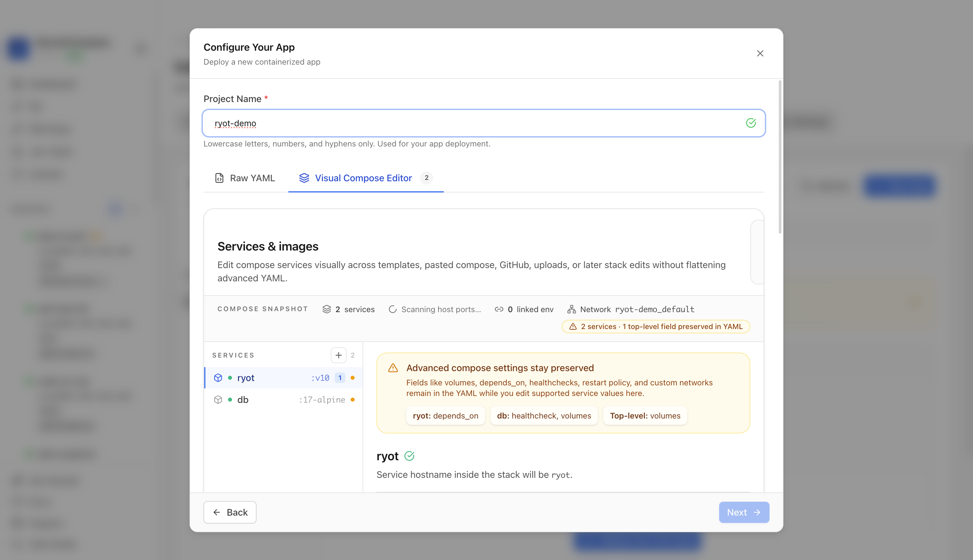This screenshot has height=560, width=973.
Task: Click the warning icon in the preserved in YAML pill
Action: [573, 326]
